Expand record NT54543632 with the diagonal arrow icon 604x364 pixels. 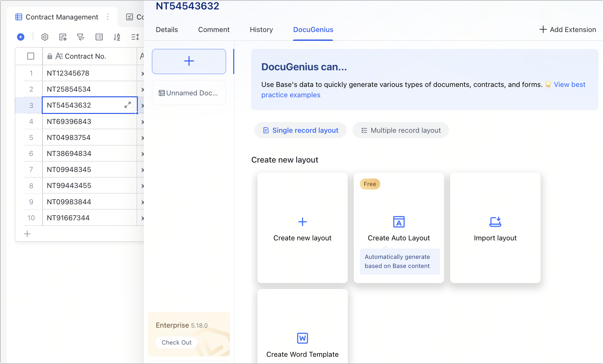(x=127, y=105)
